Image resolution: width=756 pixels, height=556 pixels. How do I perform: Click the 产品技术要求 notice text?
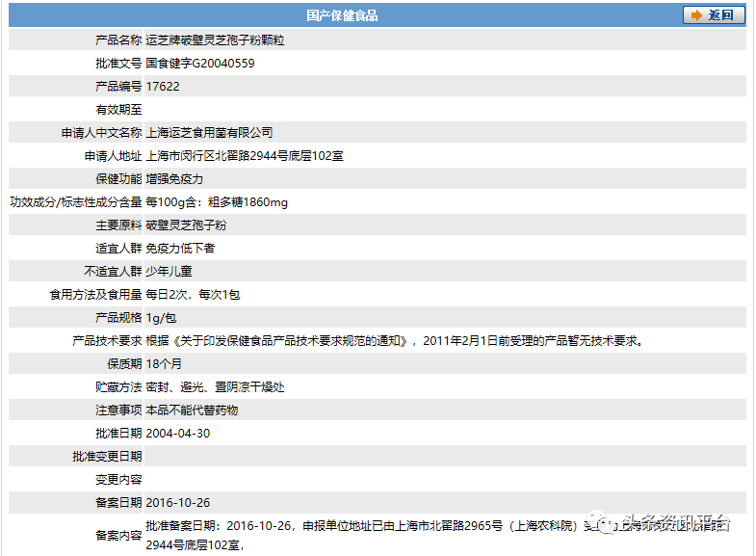tap(394, 341)
